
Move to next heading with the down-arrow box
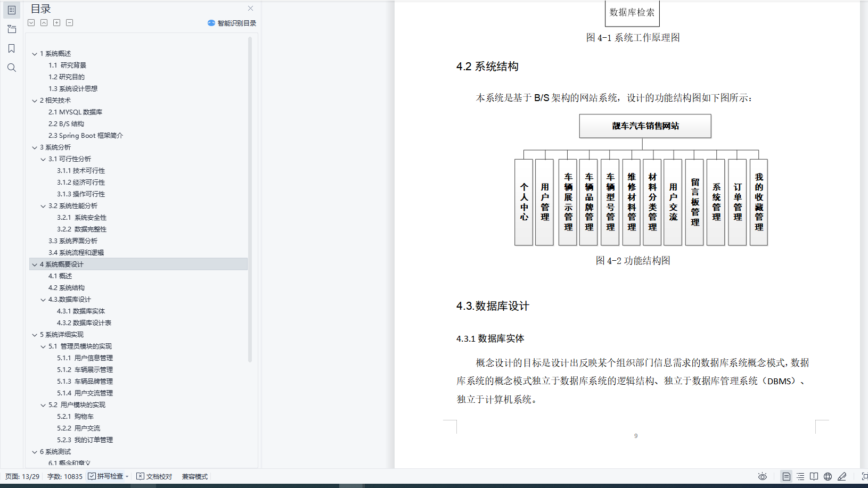pyautogui.click(x=31, y=23)
